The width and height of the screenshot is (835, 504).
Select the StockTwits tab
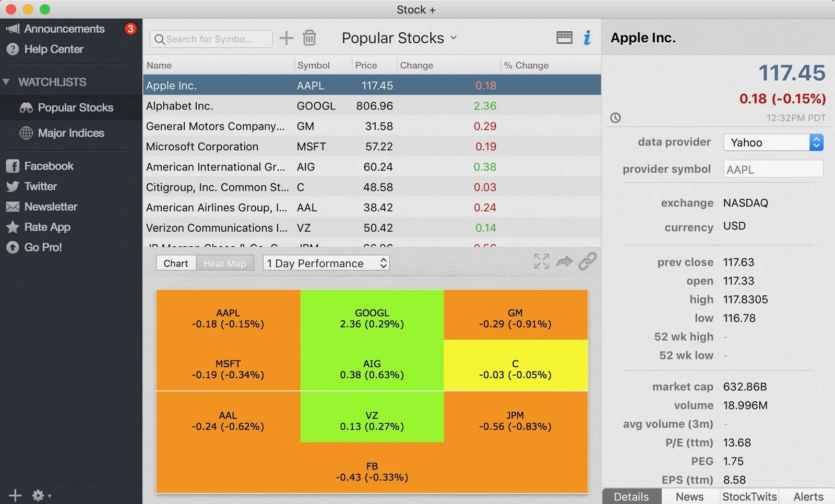749,496
